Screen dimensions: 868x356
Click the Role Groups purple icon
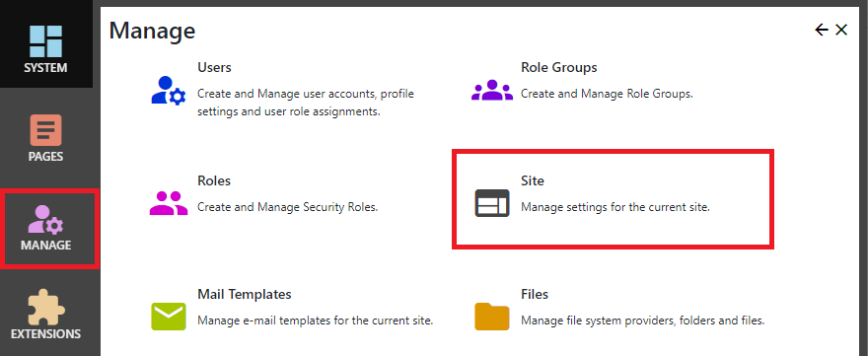(x=492, y=91)
